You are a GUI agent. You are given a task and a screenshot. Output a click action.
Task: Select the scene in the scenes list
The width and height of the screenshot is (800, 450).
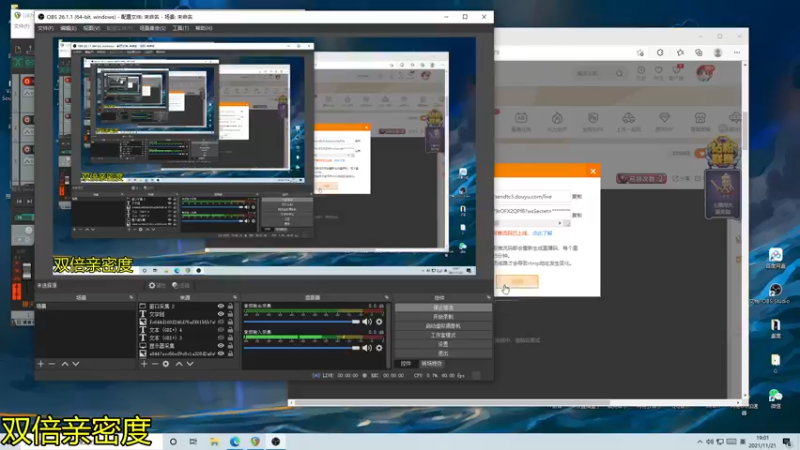85,306
